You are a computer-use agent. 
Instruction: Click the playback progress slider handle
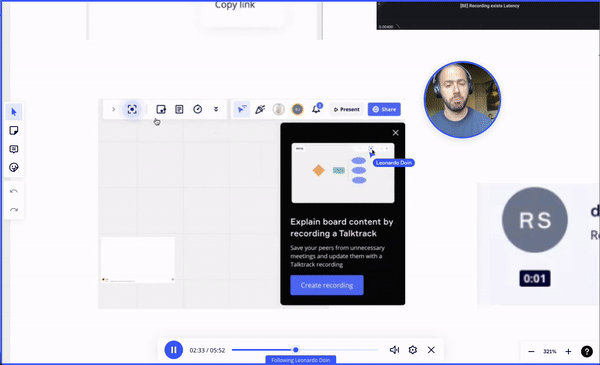coord(295,350)
